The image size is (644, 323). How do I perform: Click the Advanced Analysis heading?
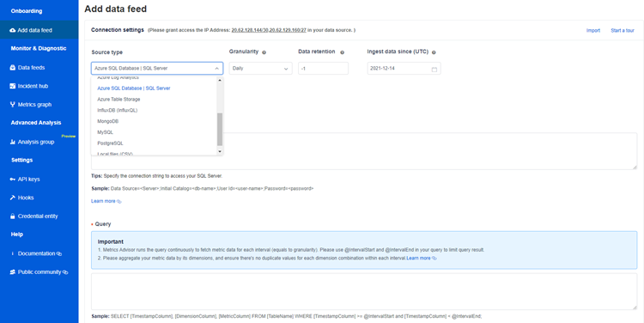click(x=36, y=123)
